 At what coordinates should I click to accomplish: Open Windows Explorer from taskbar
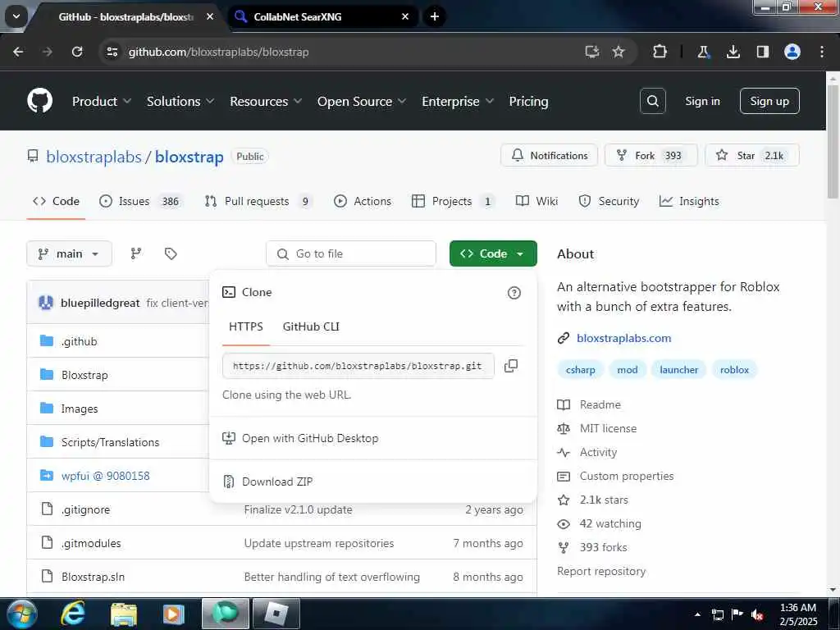pos(124,614)
